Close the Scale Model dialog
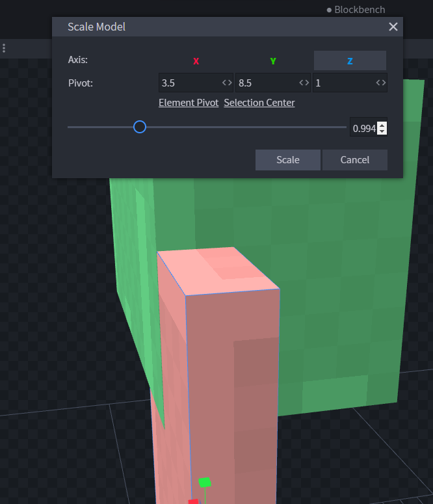 coord(393,27)
